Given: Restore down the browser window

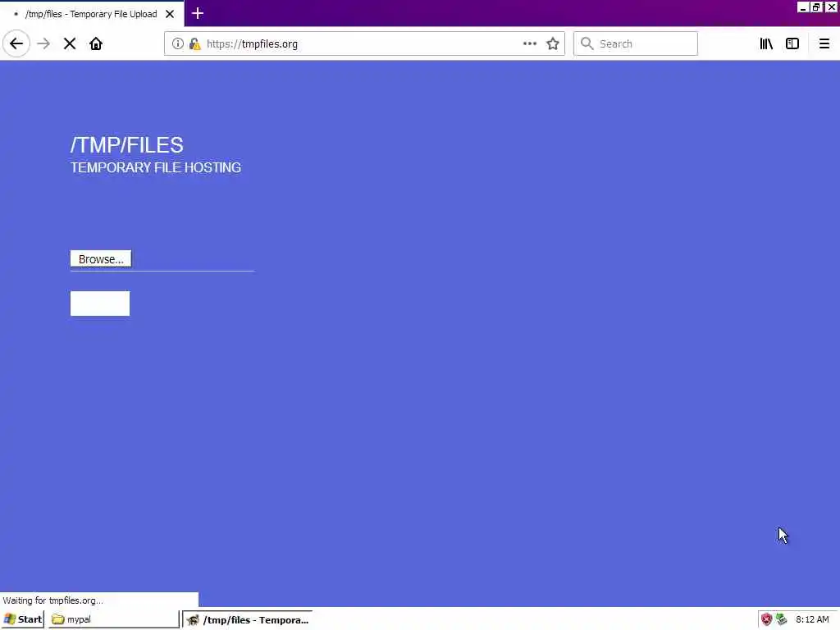Looking at the screenshot, I should point(816,7).
